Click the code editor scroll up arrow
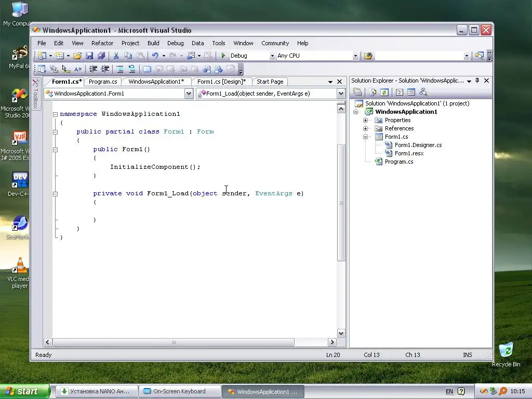532x399 pixels. (x=341, y=109)
